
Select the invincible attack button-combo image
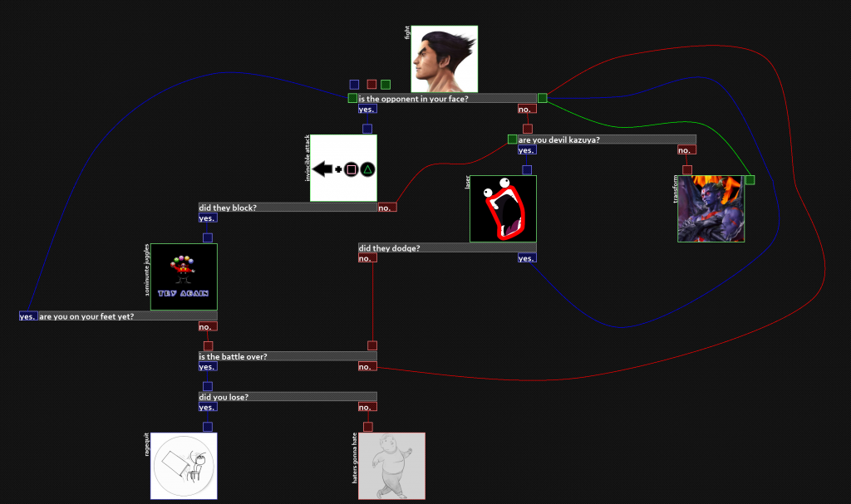click(343, 169)
